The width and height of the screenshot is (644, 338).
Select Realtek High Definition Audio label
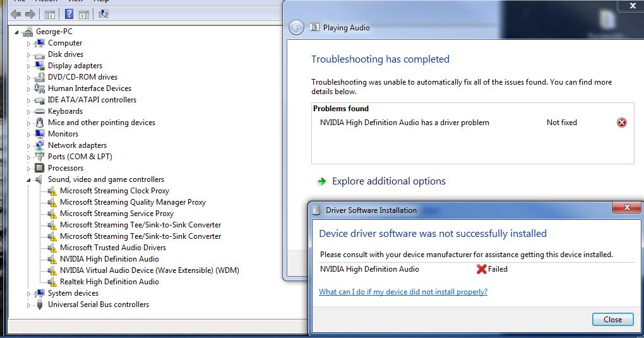[x=109, y=282]
